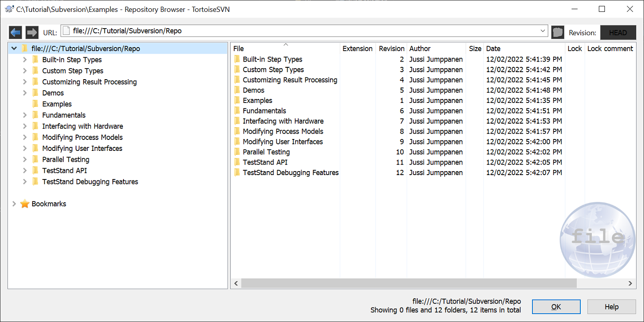Select Modifying Process Models in the file list
This screenshot has width=644, height=322.
coord(283,131)
